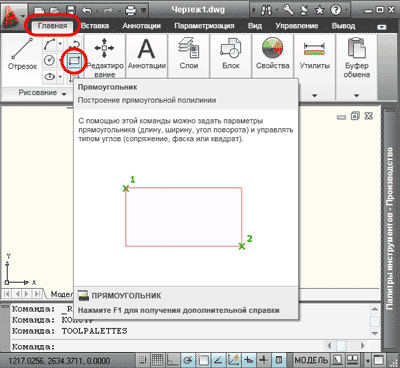Switch to the Вид ribbon tab
Image resolution: width=400 pixels, height=368 pixels.
click(x=255, y=26)
